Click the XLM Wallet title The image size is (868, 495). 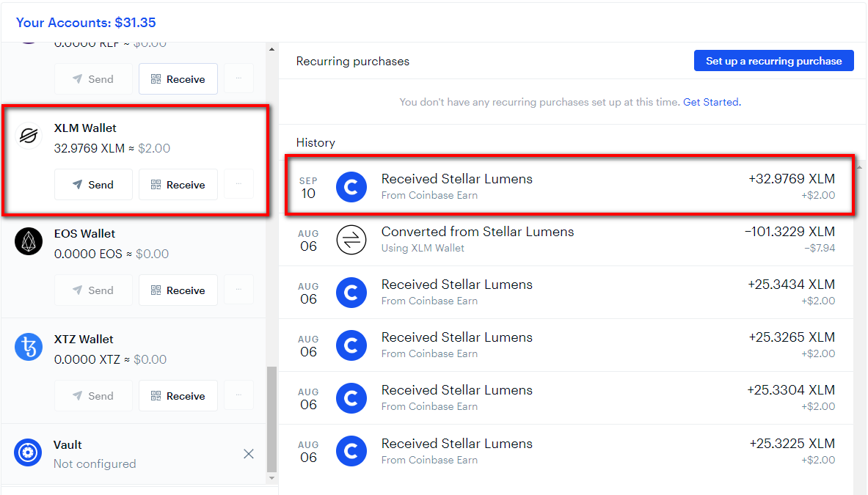pos(85,128)
